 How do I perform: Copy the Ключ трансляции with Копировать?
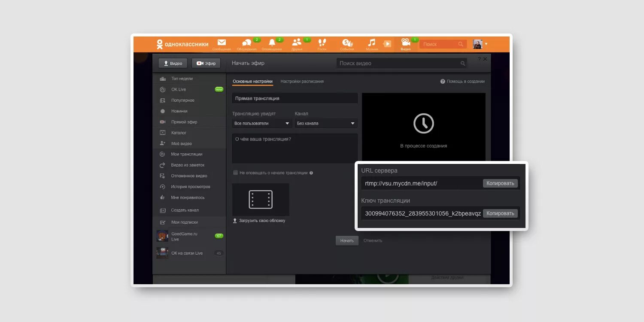[x=500, y=213]
